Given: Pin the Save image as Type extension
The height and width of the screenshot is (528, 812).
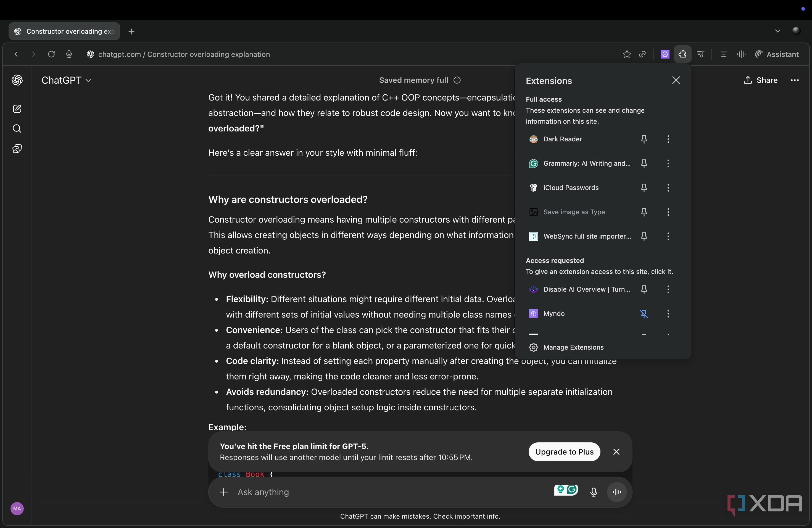Looking at the screenshot, I should [644, 212].
